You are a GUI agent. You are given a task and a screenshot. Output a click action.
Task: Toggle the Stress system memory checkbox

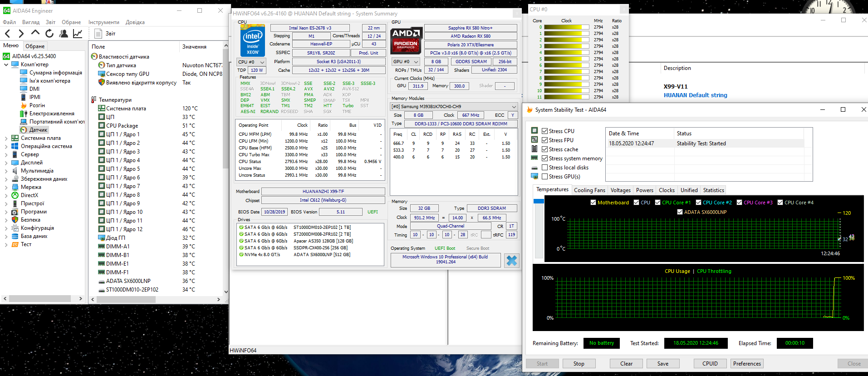pyautogui.click(x=544, y=158)
